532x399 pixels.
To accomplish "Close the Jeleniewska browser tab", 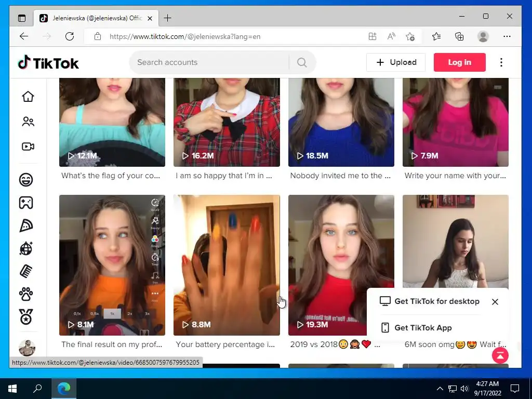I will 150,18.
